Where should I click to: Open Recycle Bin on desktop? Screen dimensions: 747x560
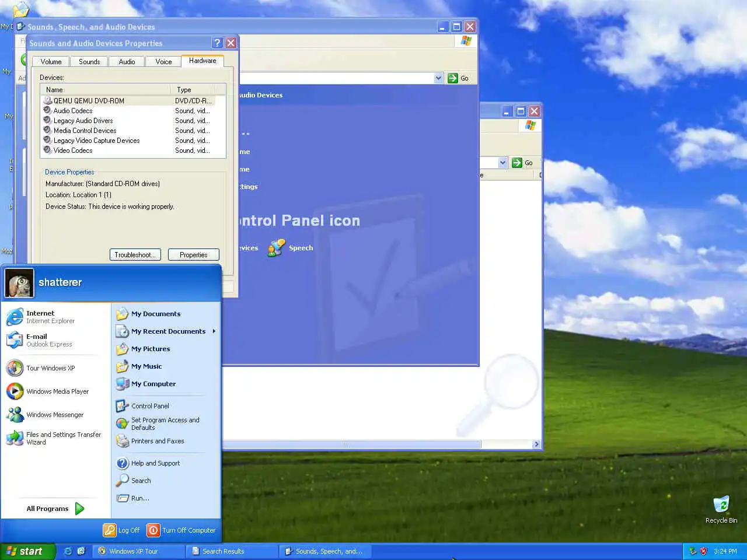click(x=721, y=509)
